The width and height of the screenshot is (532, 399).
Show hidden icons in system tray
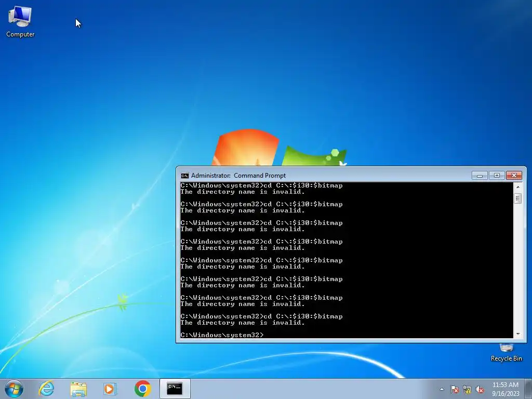pos(442,389)
